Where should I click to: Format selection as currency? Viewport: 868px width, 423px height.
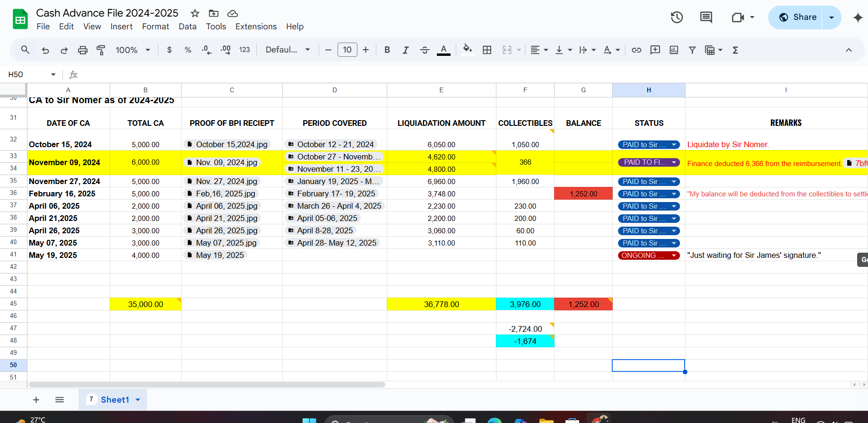169,50
